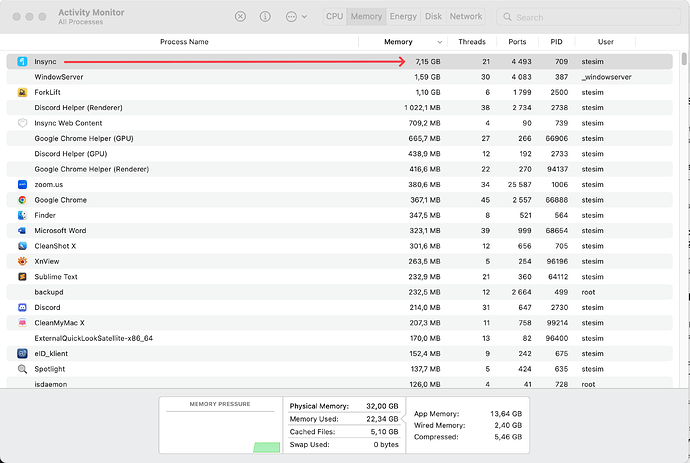Switch to the Network tab
The height and width of the screenshot is (463, 690).
point(466,17)
